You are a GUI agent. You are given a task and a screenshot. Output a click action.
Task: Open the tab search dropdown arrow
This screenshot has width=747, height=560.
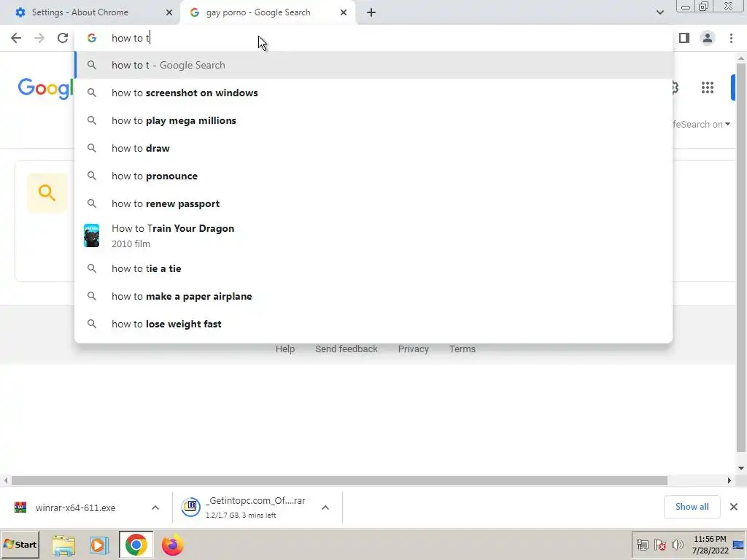coord(659,12)
